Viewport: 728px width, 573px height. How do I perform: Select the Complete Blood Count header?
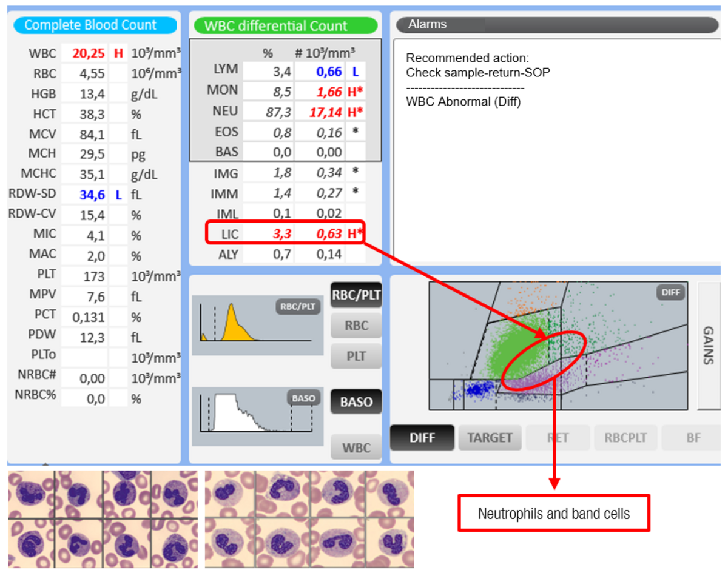click(x=95, y=25)
